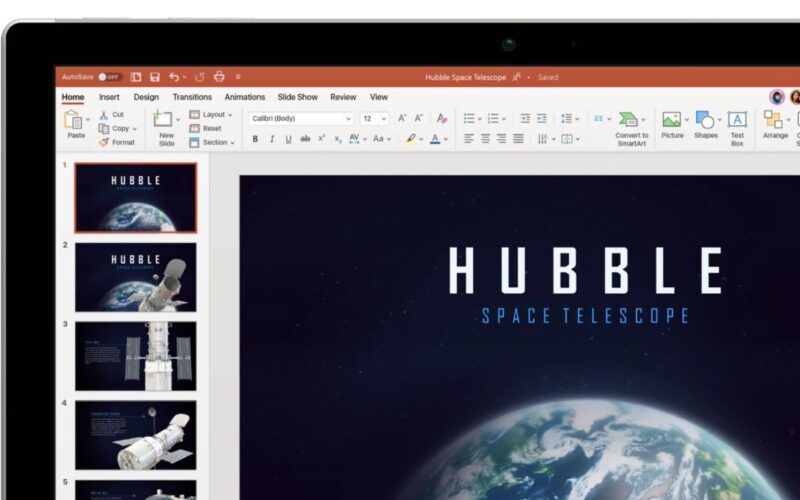Increase the list indent level

542,118
